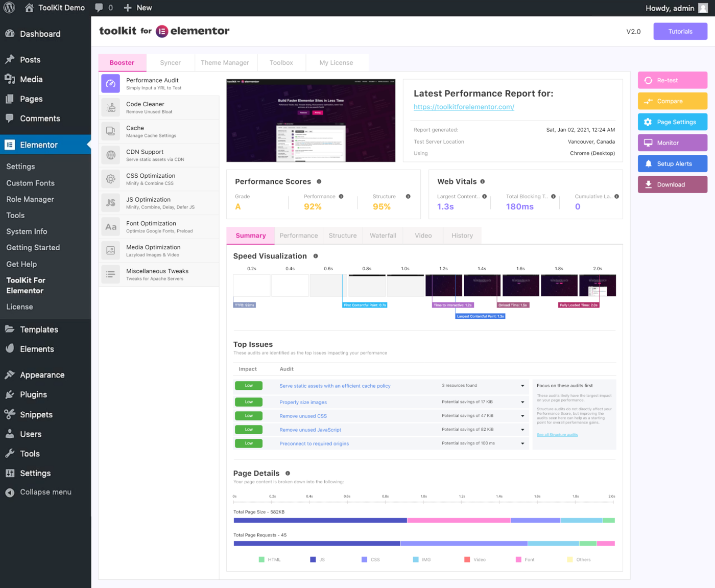Open the History report tab

462,236
